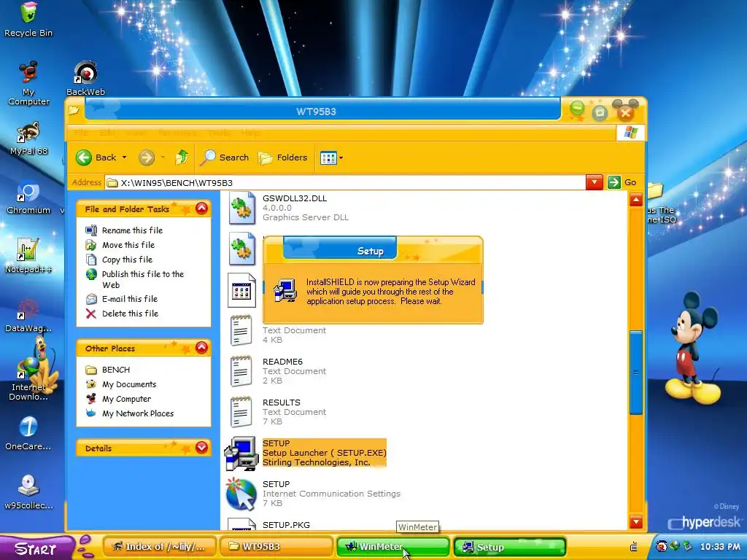Switch to Index of /~lily/... taskbar button
Image resolution: width=747 pixels, height=560 pixels.
point(160,547)
